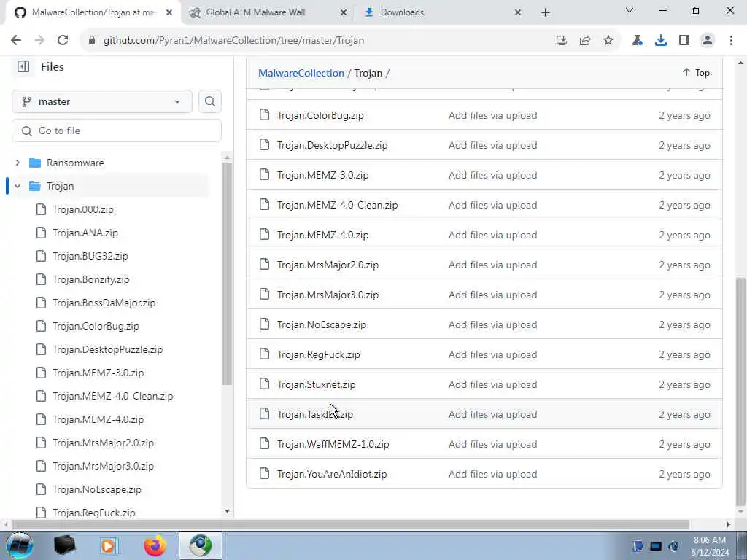Viewport: 747px width, 560px height.
Task: Open Trojan.000.zip in the file tree
Action: tap(83, 209)
